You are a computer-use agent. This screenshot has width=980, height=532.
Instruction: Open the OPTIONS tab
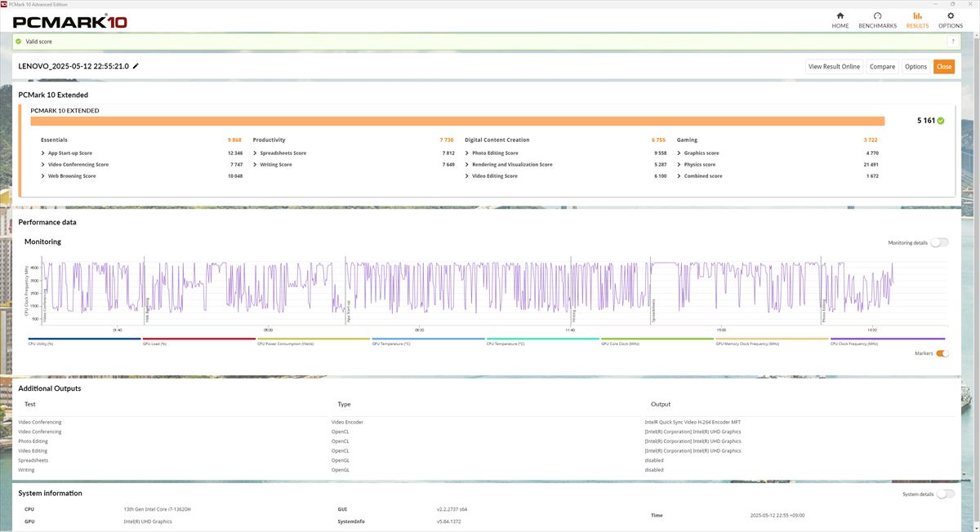[951, 20]
